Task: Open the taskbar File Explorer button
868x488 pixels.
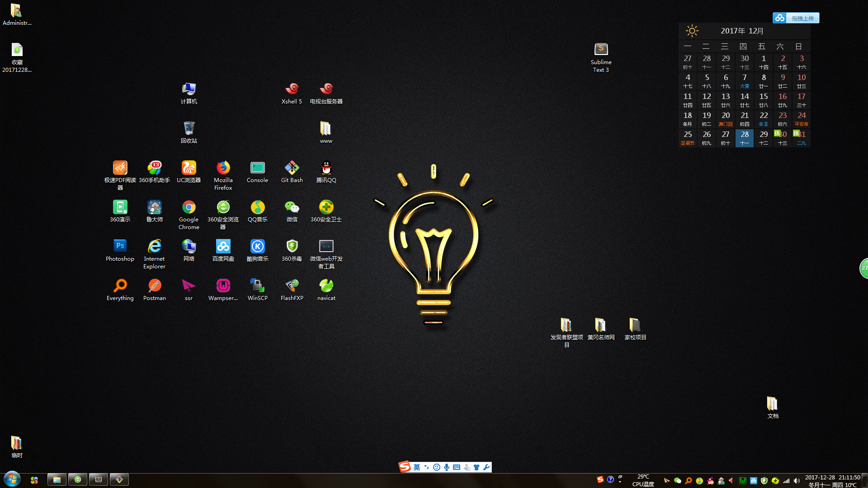Action: 57,479
